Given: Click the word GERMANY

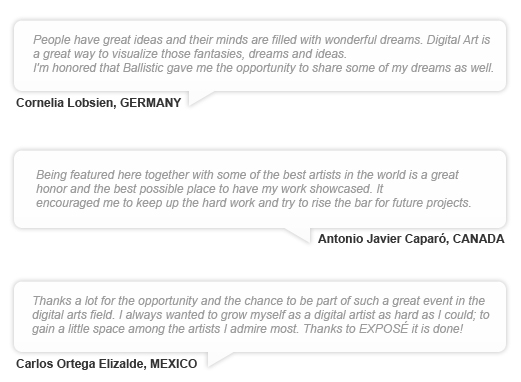Looking at the screenshot, I should 151,103.
